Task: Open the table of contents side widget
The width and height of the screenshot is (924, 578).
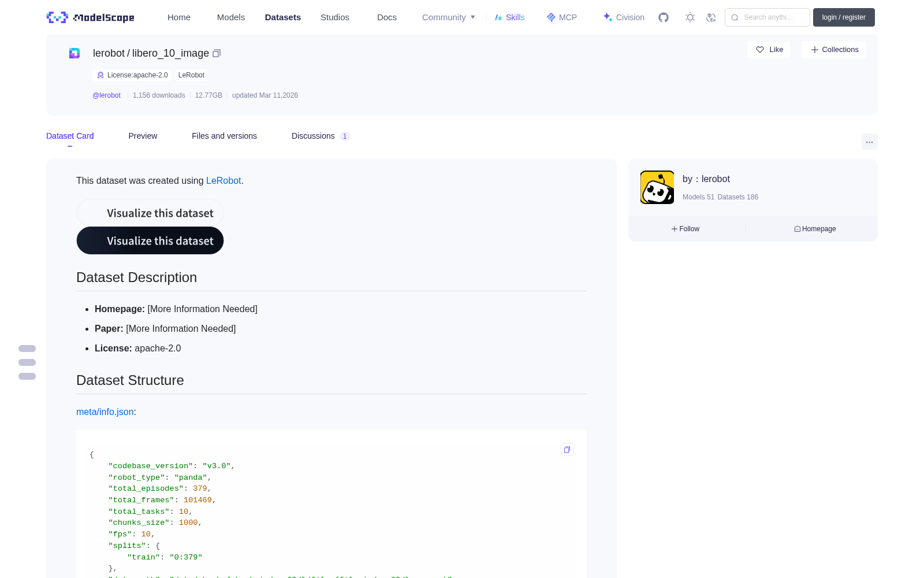Action: 27,362
